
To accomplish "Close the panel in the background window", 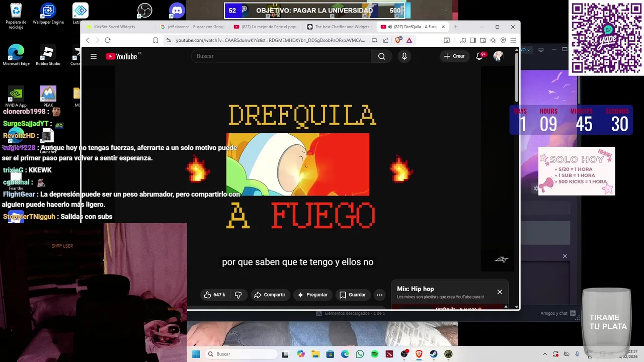I will click(565, 256).
